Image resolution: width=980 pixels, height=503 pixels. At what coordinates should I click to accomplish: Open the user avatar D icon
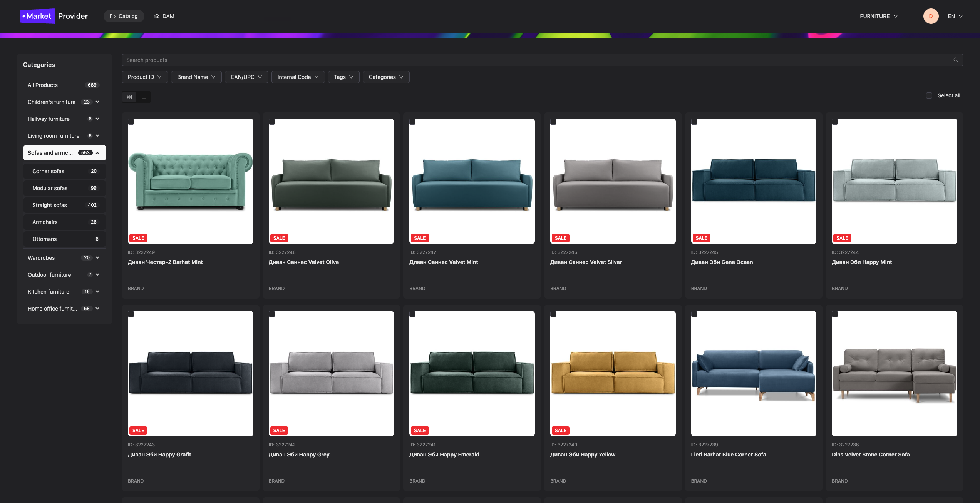click(931, 16)
